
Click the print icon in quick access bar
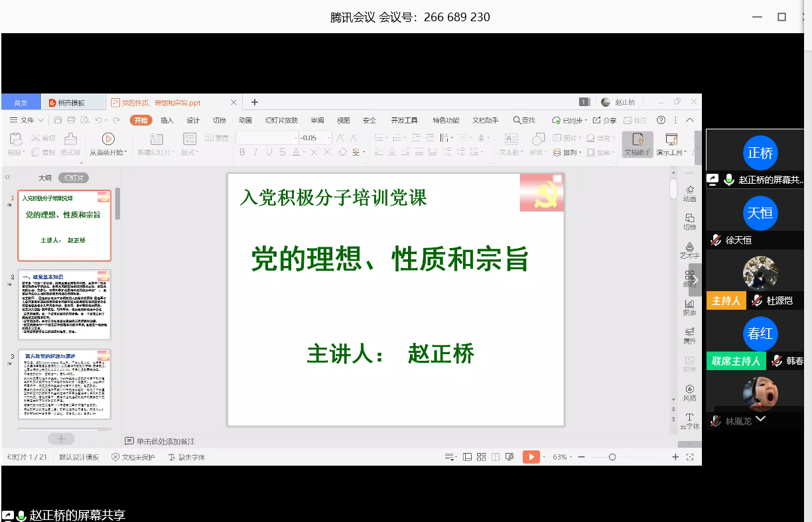[71, 120]
